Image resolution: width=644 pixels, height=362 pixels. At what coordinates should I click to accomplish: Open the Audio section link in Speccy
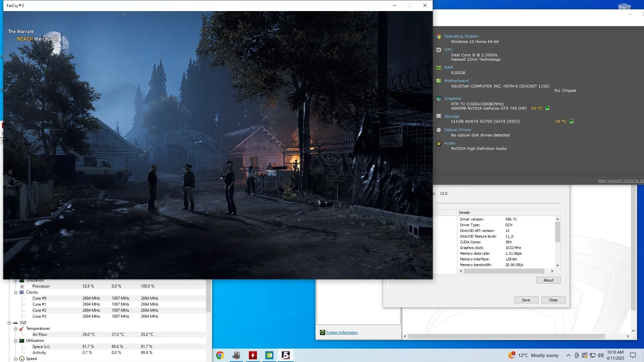tap(450, 143)
